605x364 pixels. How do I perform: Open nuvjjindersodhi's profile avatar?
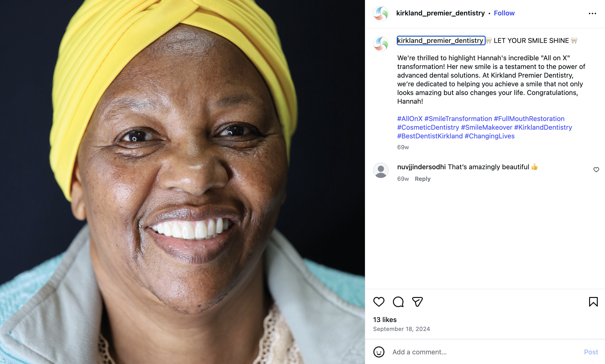coord(381,170)
